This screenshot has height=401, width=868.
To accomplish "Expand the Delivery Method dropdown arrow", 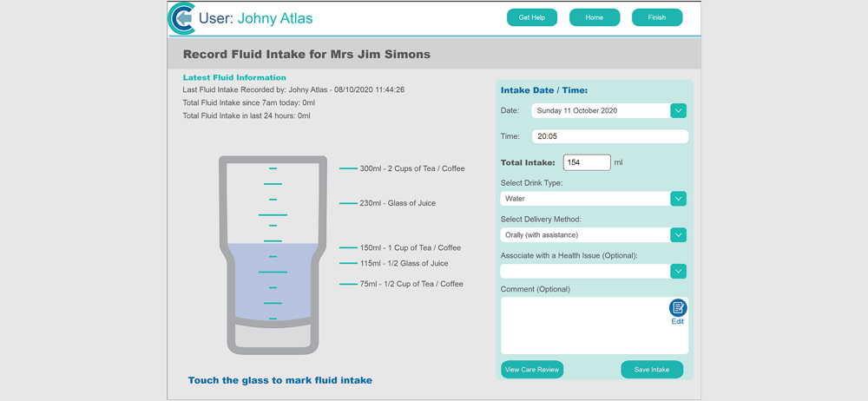I will click(x=679, y=235).
